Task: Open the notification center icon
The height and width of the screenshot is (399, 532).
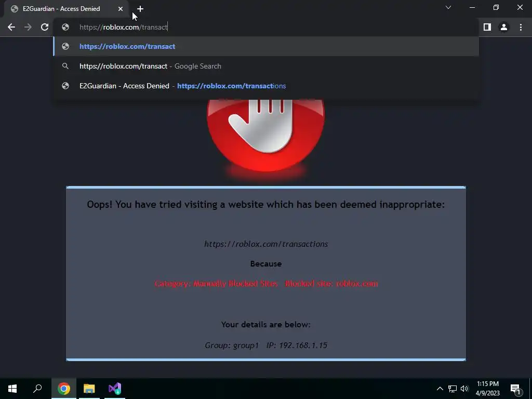Action: click(515, 389)
